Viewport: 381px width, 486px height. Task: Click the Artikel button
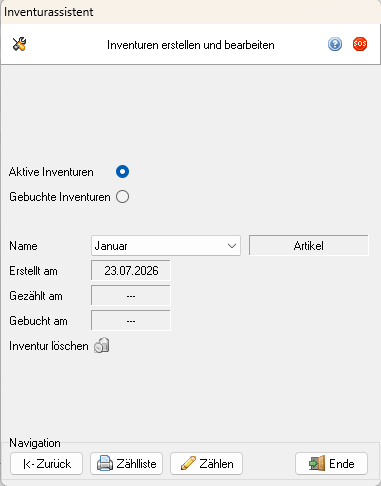pos(309,246)
